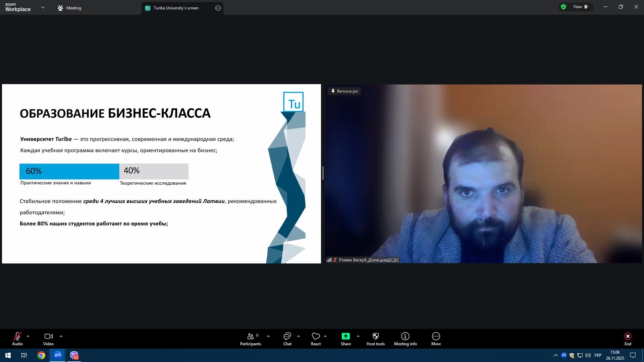
Task: Open Host tools shield icon
Action: 375,336
